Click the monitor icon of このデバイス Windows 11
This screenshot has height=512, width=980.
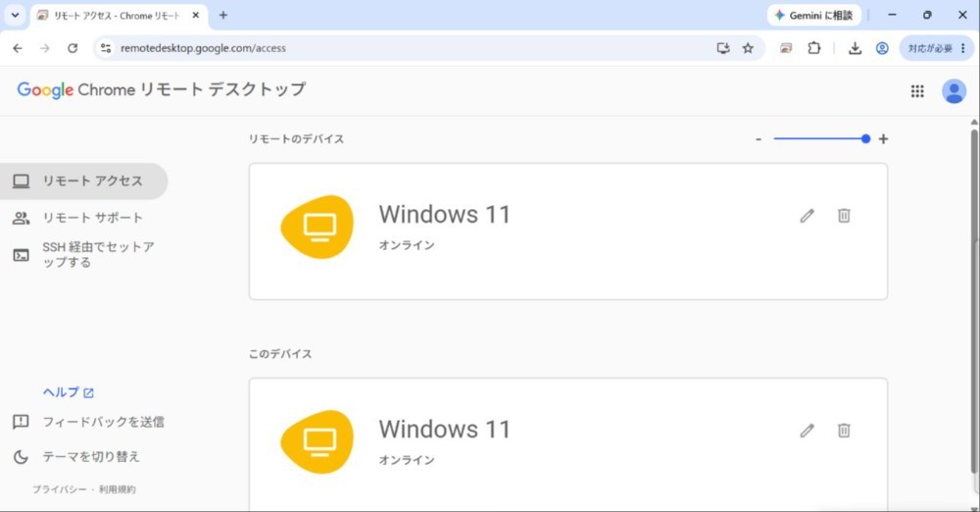click(318, 442)
